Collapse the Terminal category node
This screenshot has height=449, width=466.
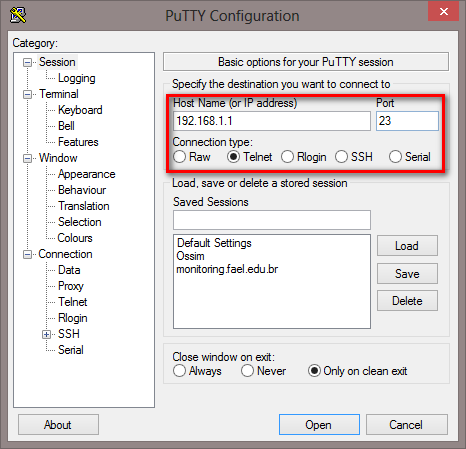pyautogui.click(x=27, y=94)
